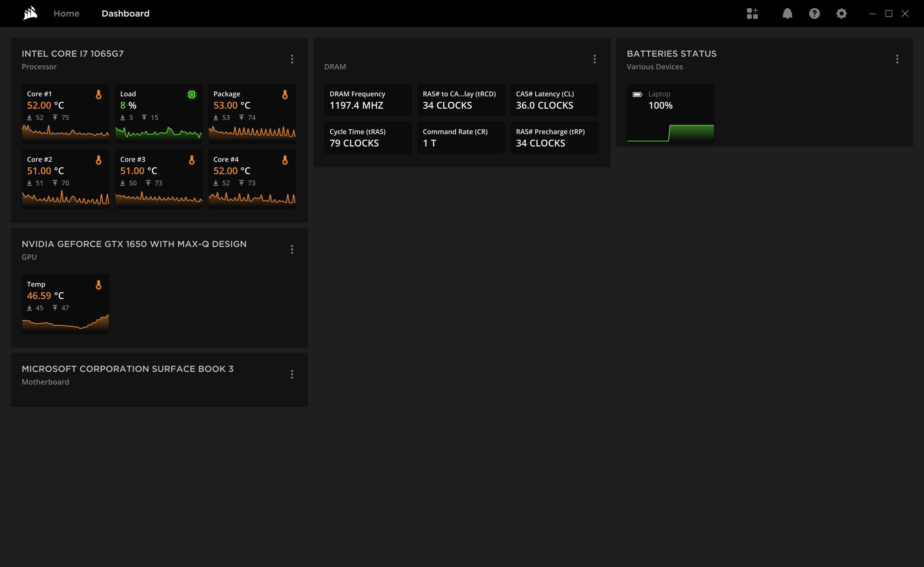Click the Laptop battery icon
The height and width of the screenshot is (567, 924).
pos(637,94)
